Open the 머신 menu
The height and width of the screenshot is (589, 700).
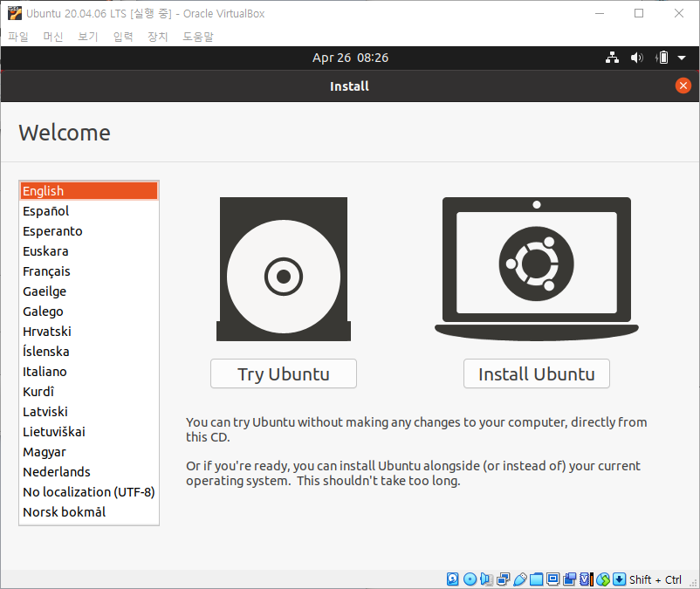tap(53, 37)
